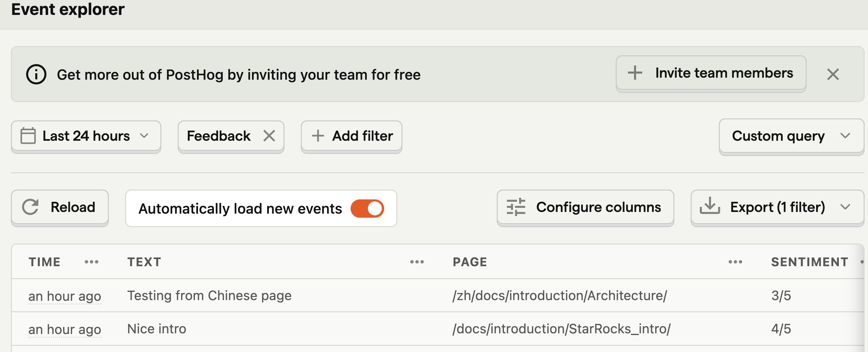Viewport: 868px width, 352px height.
Task: Click the Reload events button
Action: click(60, 207)
